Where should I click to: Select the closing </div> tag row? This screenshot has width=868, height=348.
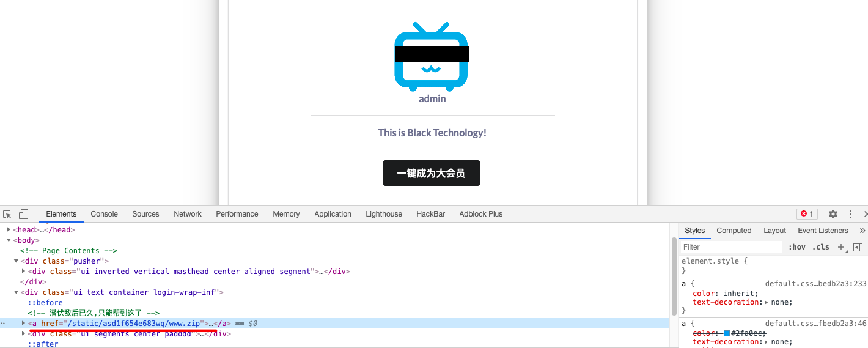click(x=34, y=282)
